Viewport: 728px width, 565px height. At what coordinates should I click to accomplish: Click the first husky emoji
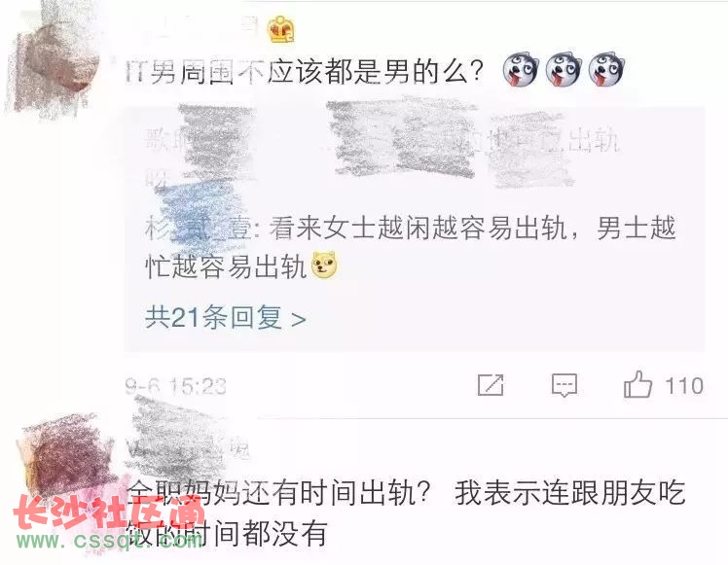pos(521,69)
